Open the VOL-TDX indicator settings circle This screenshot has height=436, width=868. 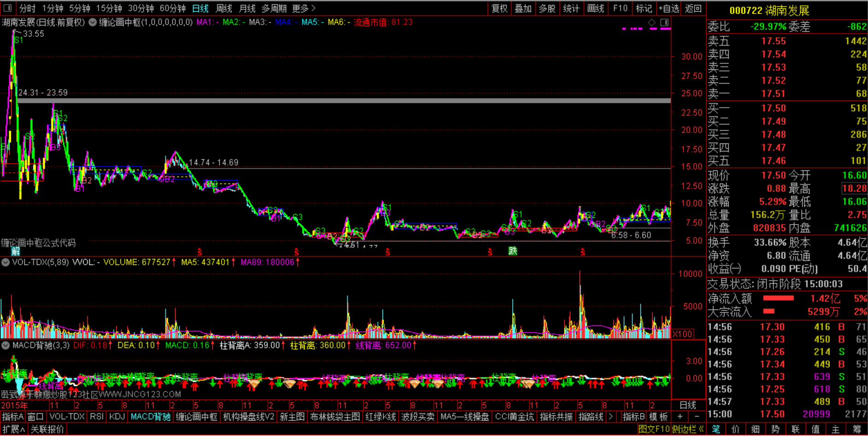(6, 262)
